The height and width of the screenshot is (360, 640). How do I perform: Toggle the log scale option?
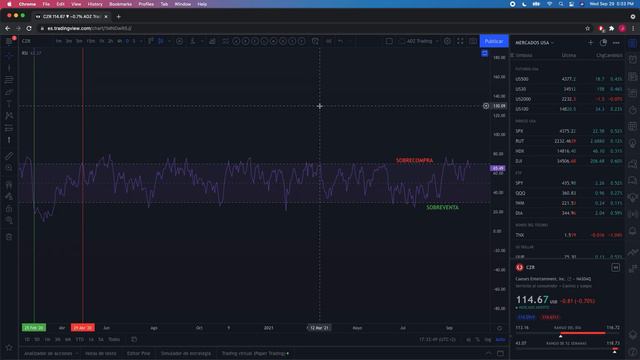(x=488, y=340)
